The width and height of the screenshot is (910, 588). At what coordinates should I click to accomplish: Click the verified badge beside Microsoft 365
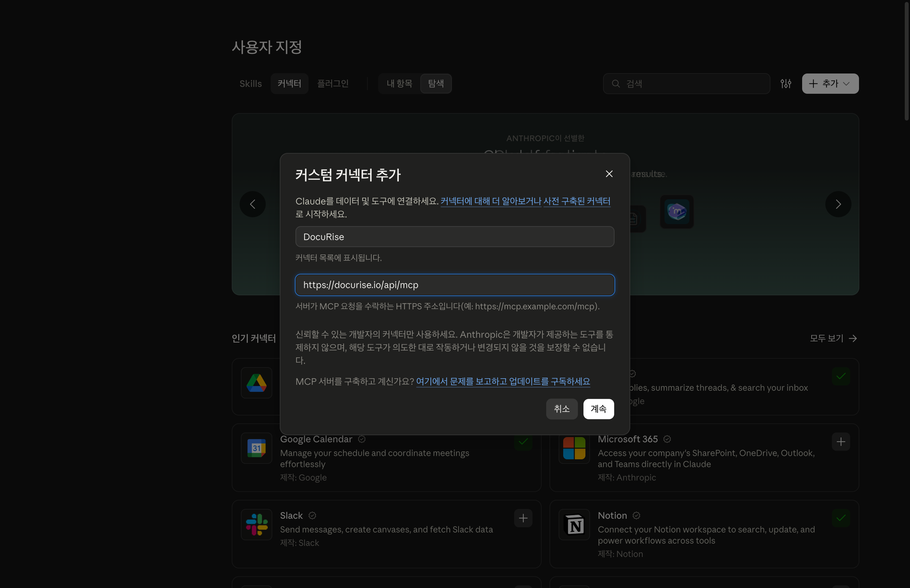[x=667, y=439]
